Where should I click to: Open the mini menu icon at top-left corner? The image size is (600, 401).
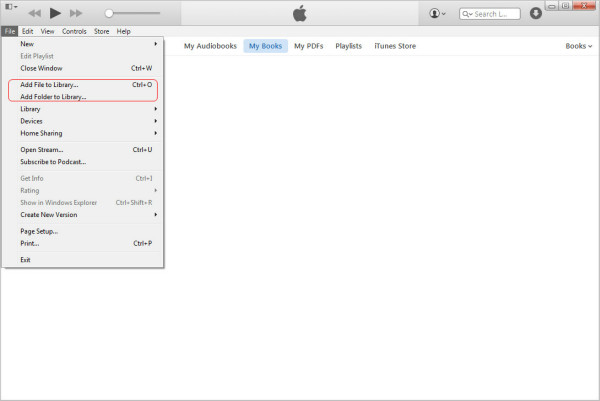11,7
